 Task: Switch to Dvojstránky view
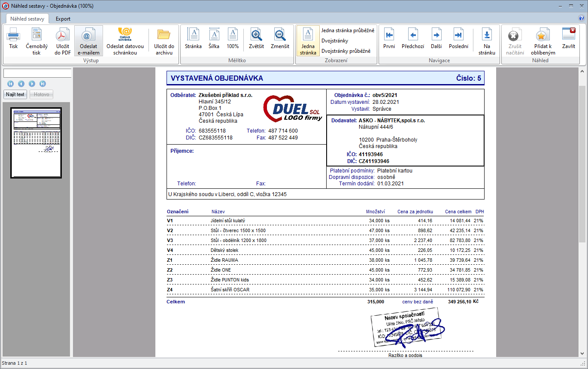(x=335, y=41)
